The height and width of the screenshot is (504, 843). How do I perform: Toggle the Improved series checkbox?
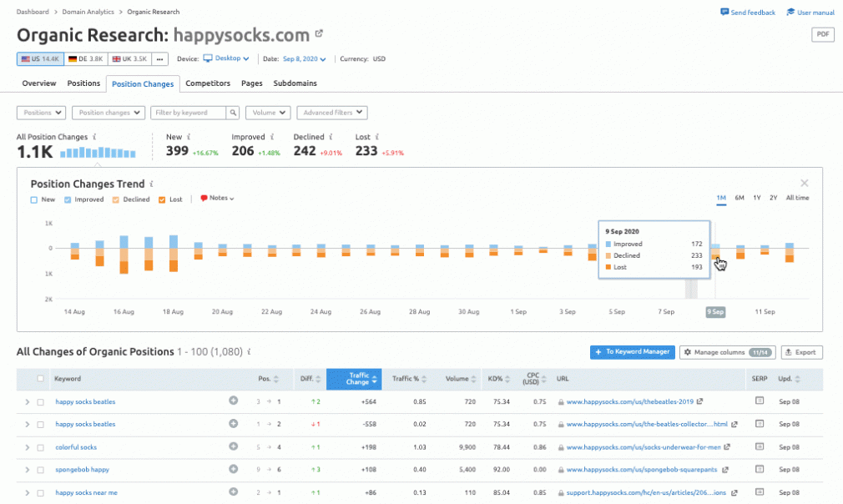pos(68,200)
